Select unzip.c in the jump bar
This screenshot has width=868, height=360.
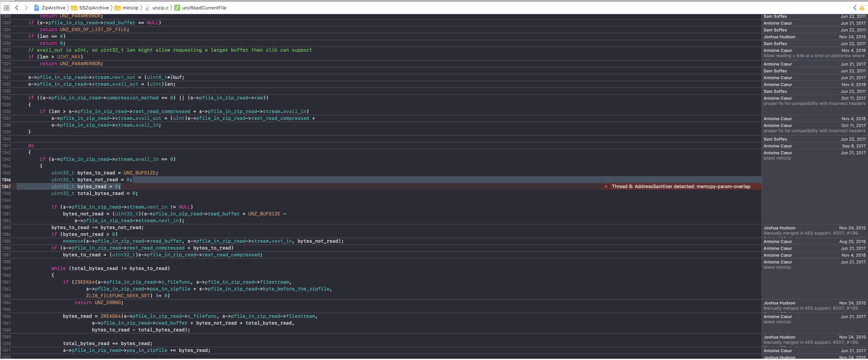coord(160,7)
